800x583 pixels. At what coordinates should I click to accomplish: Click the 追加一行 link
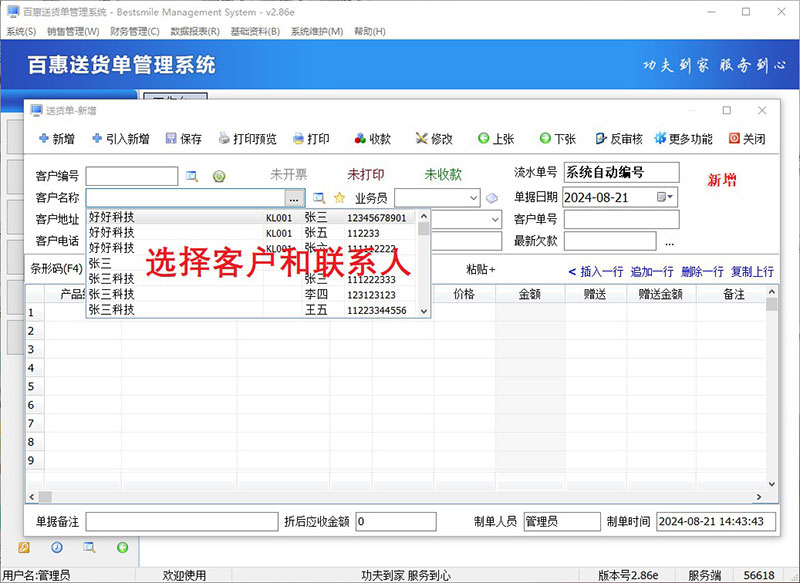pos(652,272)
